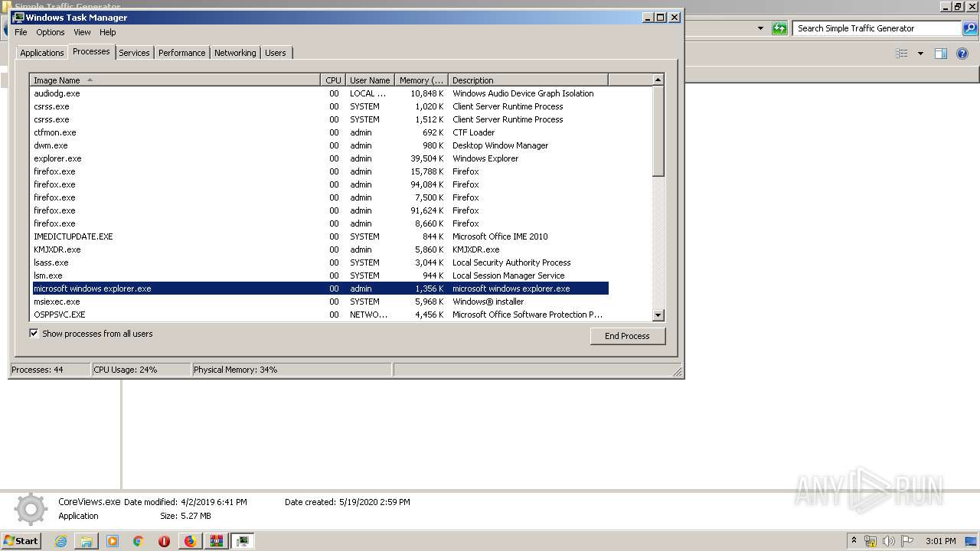Toggle the Explorer preview pane icon

[941, 54]
